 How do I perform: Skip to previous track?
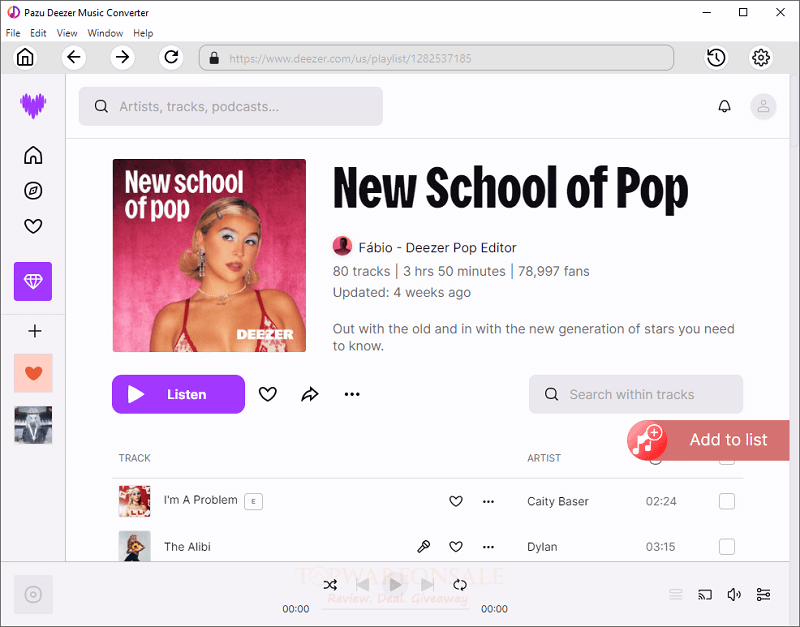pos(363,585)
